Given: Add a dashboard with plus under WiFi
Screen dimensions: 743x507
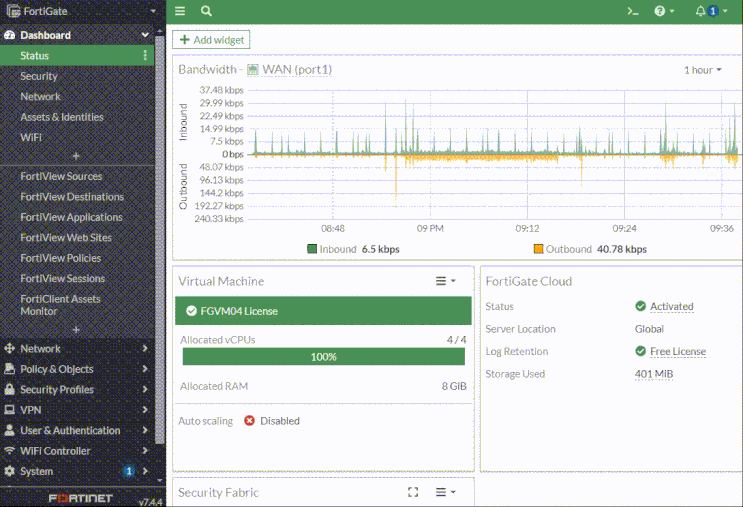Looking at the screenshot, I should pos(76,155).
